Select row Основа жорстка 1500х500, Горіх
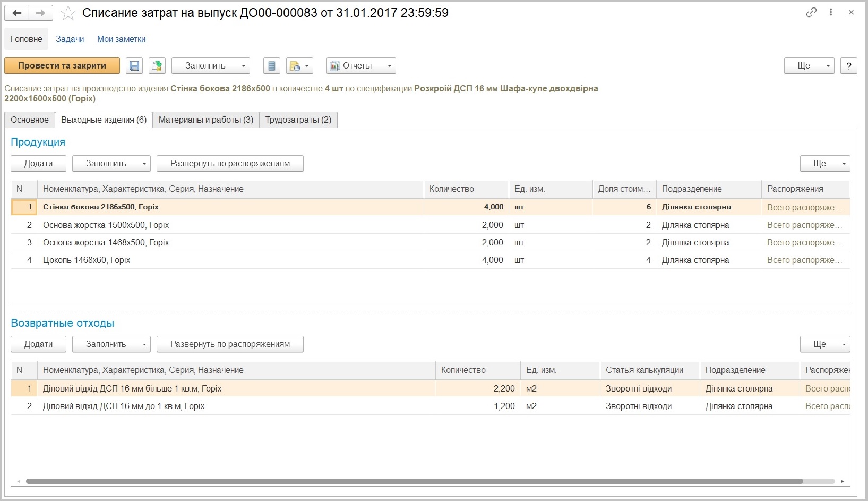This screenshot has width=868, height=501. (x=430, y=225)
